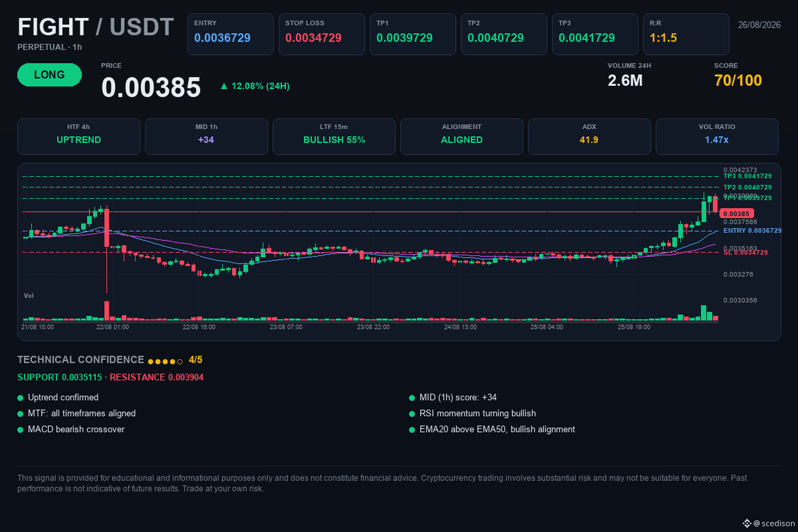Click the FIGHT / USDT pair title
This screenshot has height=532, width=798.
click(96, 27)
